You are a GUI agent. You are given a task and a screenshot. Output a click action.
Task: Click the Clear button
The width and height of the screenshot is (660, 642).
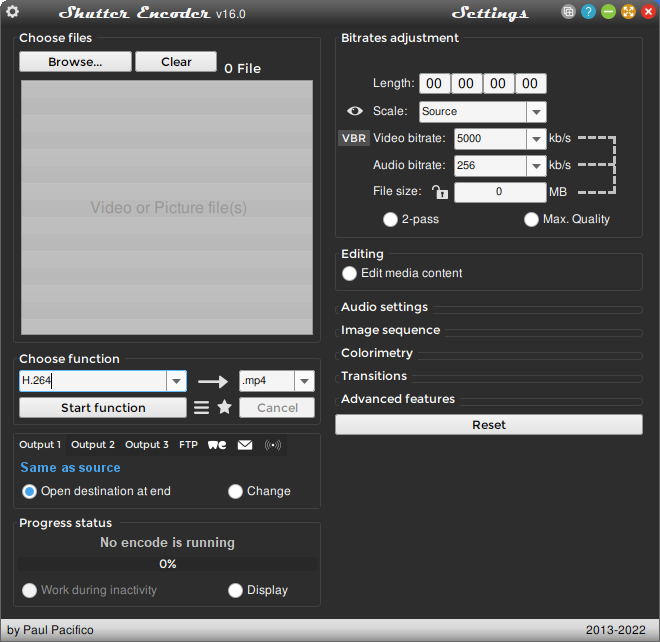(176, 62)
